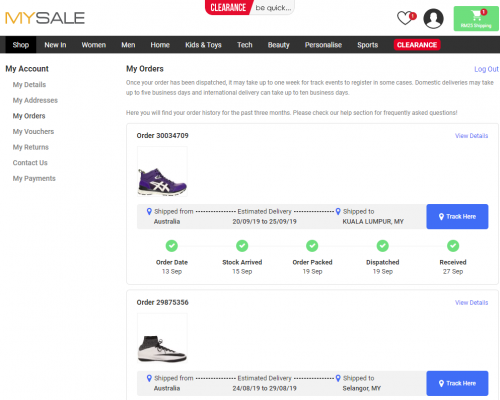
Task: Click the Order Date 13 Sep text
Action: coord(172,271)
